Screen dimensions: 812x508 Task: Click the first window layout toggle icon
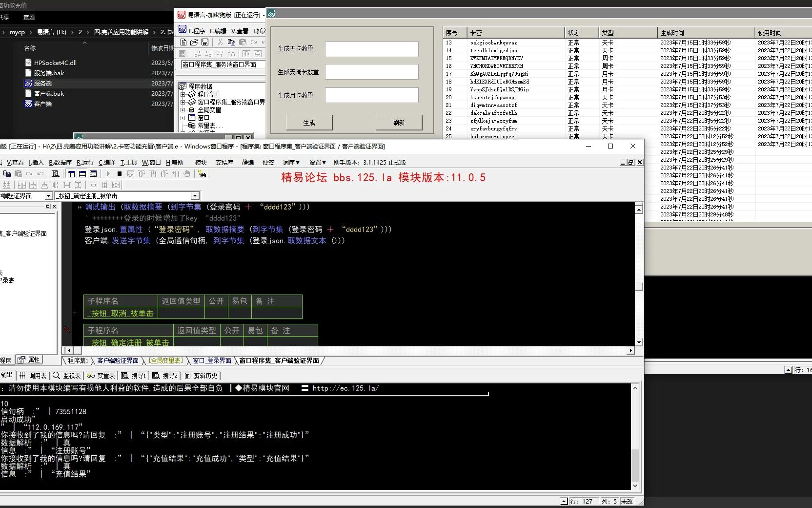[71, 173]
